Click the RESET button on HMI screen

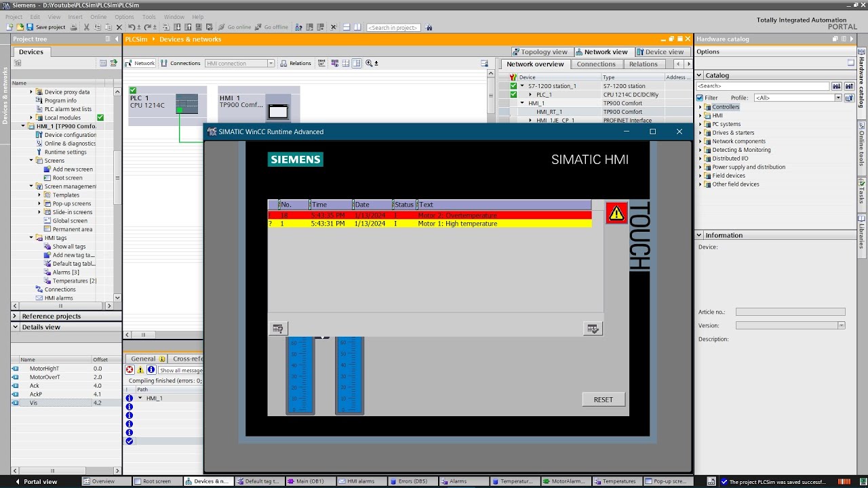click(604, 399)
